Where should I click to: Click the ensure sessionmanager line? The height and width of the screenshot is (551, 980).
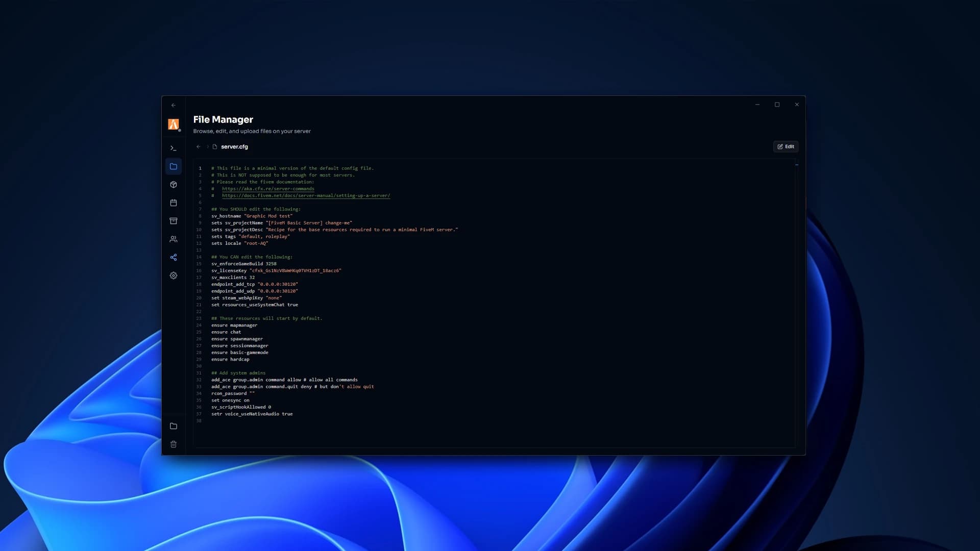240,346
